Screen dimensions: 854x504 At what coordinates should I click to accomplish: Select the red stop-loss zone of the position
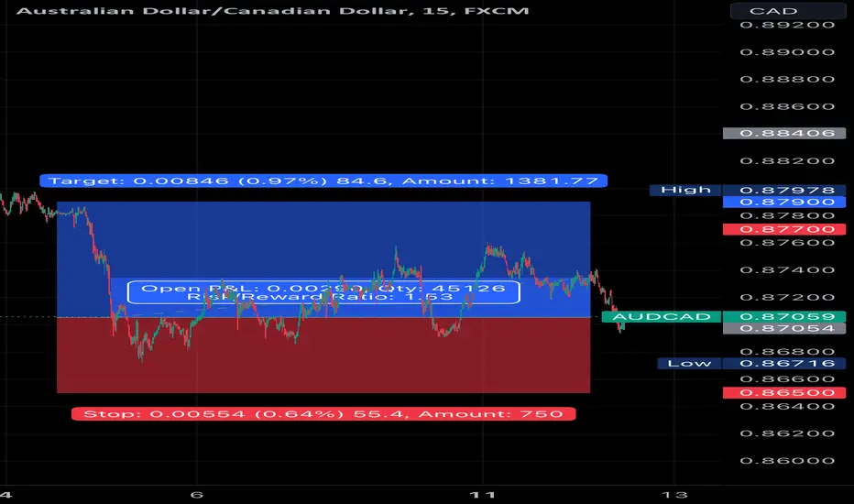[x=323, y=355]
